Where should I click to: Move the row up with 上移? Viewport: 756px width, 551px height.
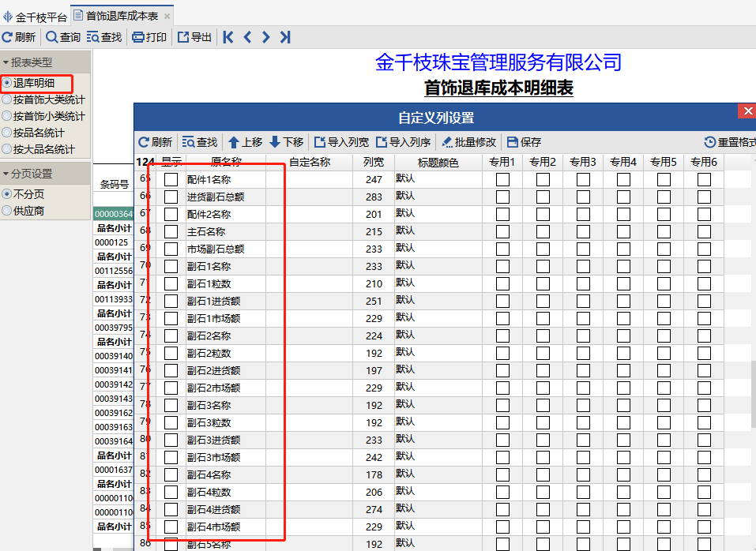tap(246, 142)
